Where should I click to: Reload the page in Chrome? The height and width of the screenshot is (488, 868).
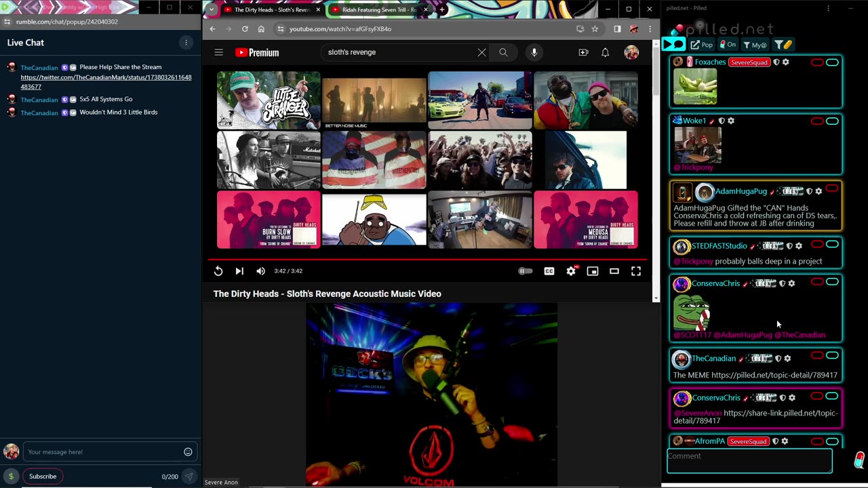click(x=245, y=29)
